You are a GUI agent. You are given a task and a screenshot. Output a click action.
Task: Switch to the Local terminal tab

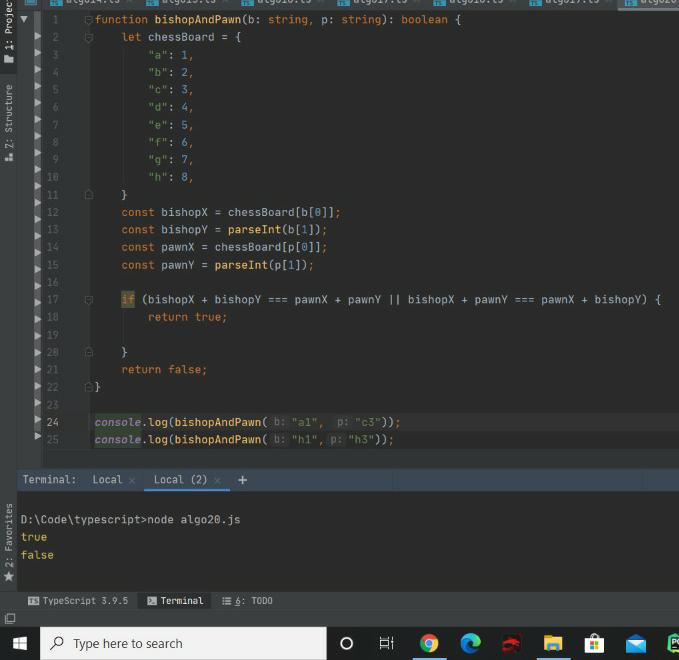(x=107, y=480)
